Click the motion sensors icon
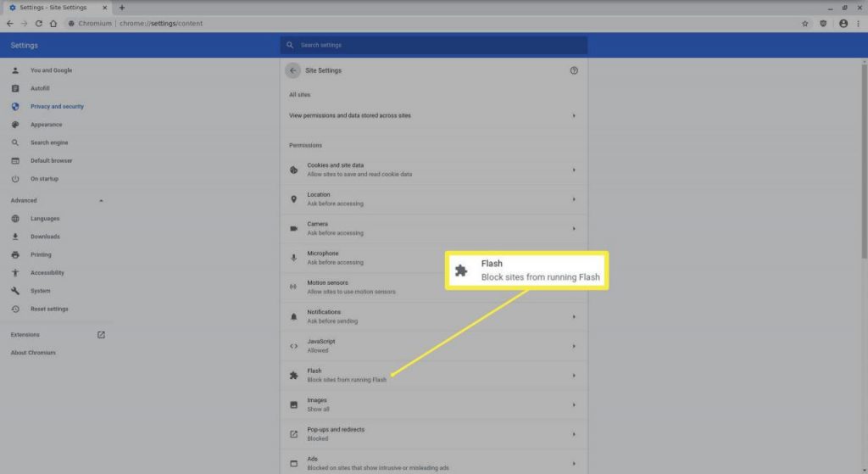Viewport: 868px width, 474px height. point(293,287)
